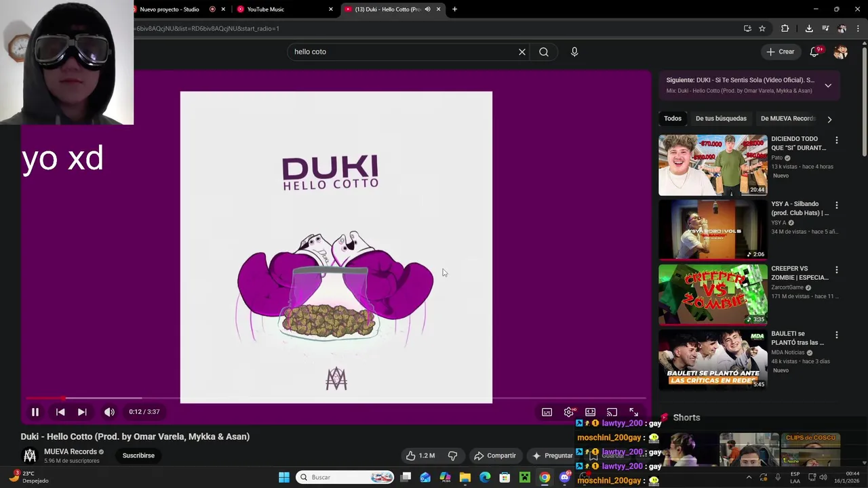Bookmark this page with the star icon
The width and height of the screenshot is (868, 488).
762,28
